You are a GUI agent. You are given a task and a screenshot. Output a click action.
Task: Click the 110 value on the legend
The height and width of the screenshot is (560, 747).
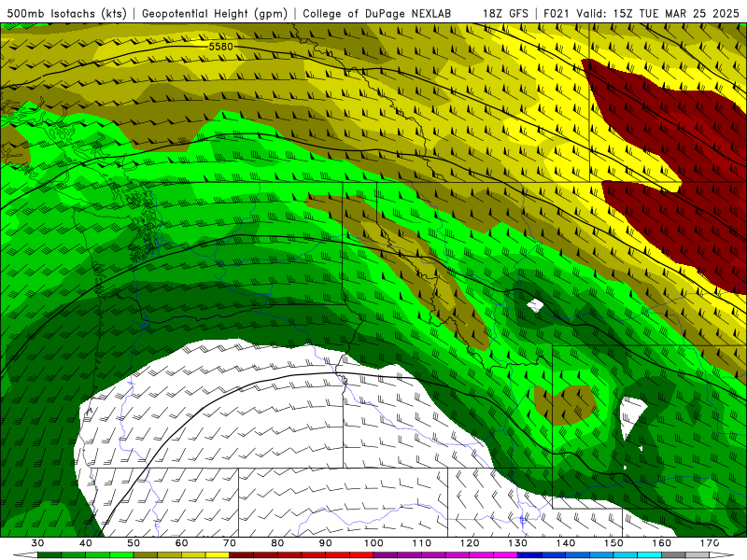tap(422, 543)
